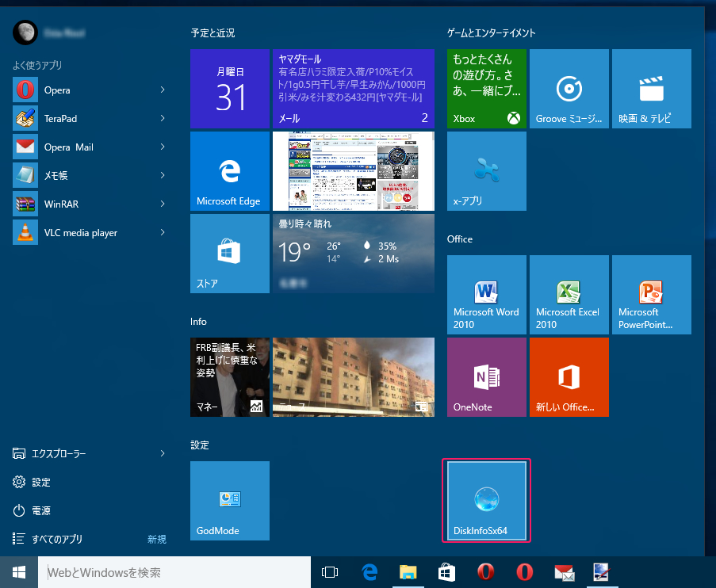Open Edge from the taskbar
The width and height of the screenshot is (716, 588).
click(x=369, y=572)
